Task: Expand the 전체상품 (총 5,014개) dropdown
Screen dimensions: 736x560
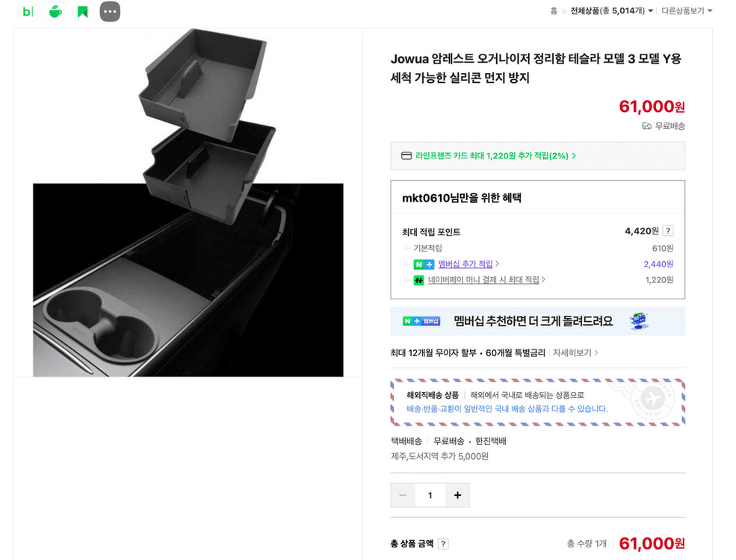Action: pyautogui.click(x=611, y=11)
